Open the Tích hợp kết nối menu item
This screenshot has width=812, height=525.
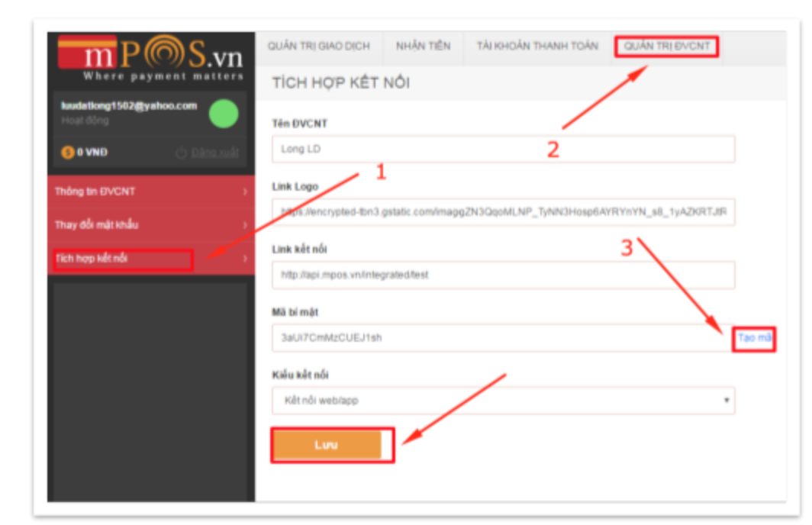click(x=151, y=259)
